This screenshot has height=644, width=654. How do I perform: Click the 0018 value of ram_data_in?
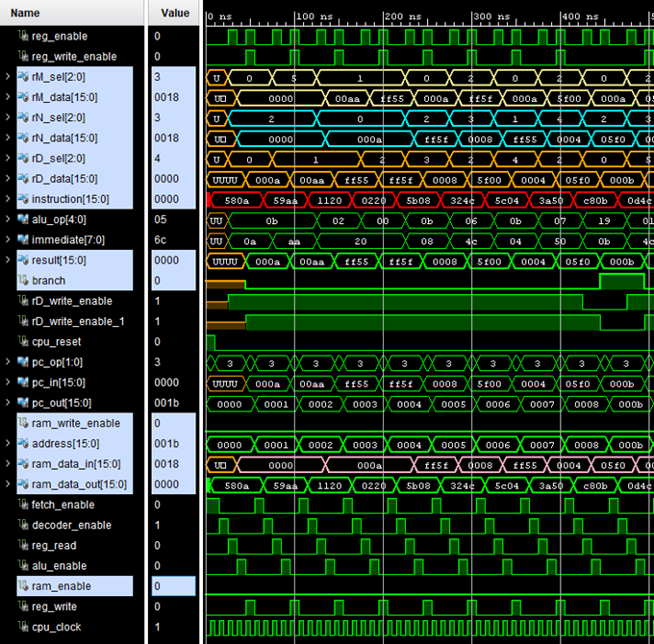[166, 464]
